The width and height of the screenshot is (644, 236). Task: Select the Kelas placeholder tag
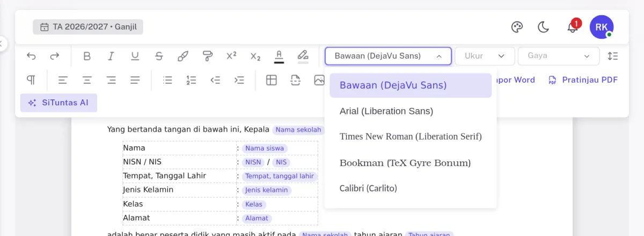pyautogui.click(x=254, y=204)
